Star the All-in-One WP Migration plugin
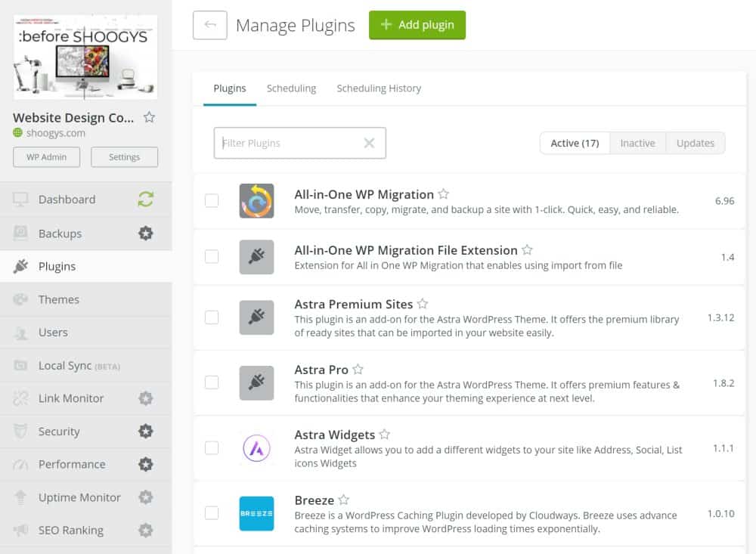Viewport: 756px width, 554px height. [x=444, y=193]
